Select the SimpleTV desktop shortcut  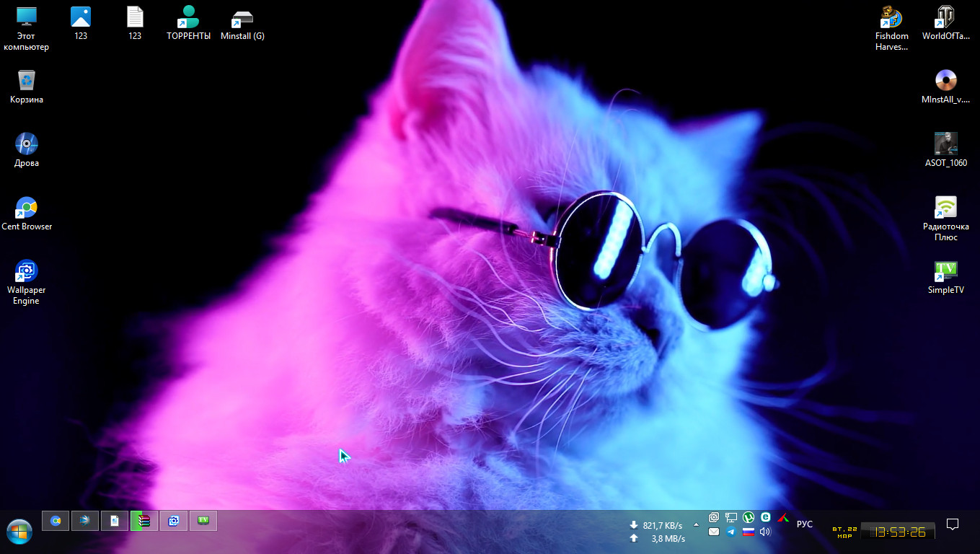pyautogui.click(x=945, y=272)
